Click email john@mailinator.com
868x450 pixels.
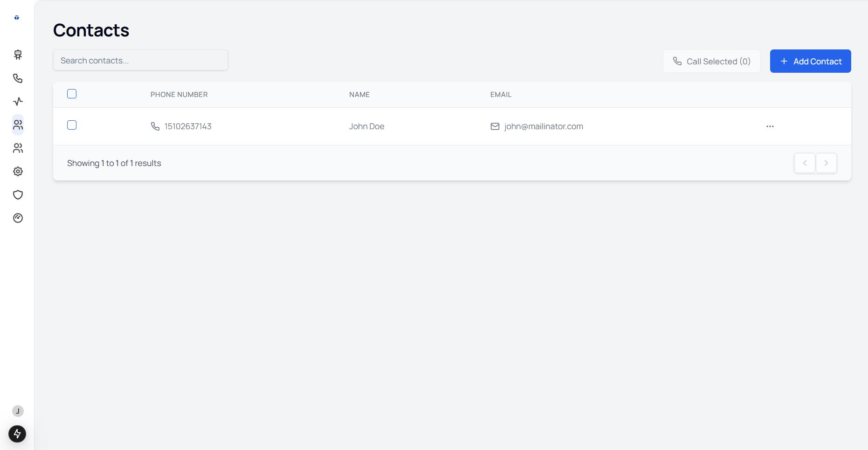click(544, 126)
